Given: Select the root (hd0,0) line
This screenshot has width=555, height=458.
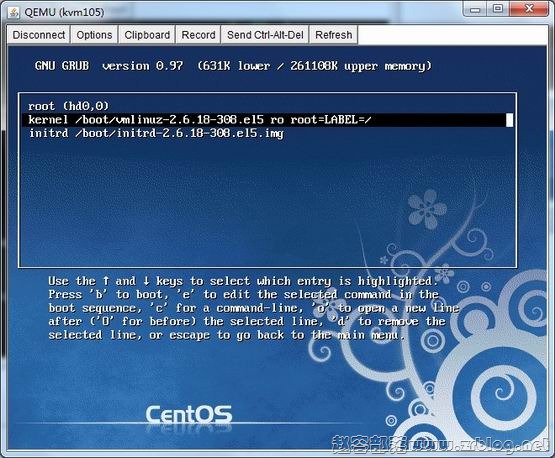Looking at the screenshot, I should (x=69, y=106).
